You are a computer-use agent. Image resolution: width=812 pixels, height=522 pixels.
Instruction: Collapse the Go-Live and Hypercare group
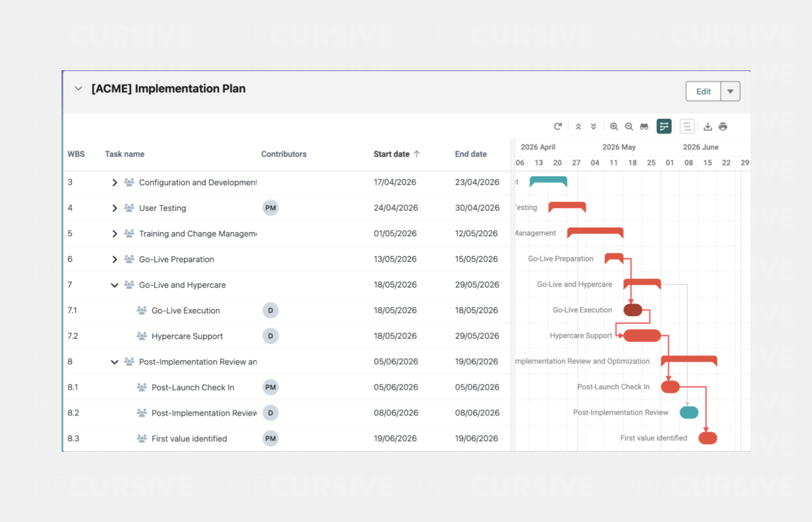click(x=114, y=285)
